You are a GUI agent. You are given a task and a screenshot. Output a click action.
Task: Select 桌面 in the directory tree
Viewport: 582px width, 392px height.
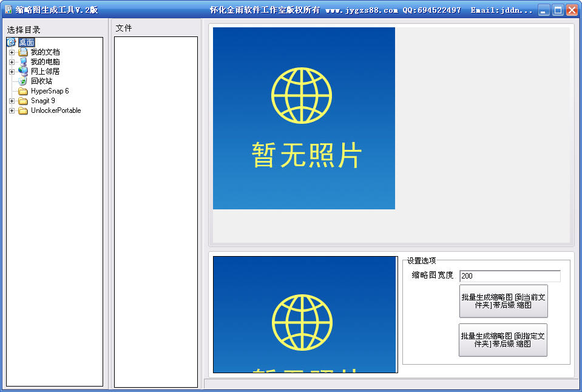click(26, 42)
